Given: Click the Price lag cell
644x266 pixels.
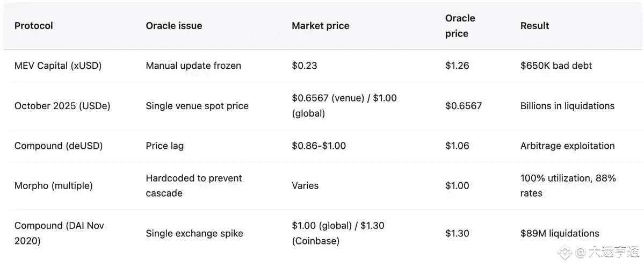Looking at the screenshot, I should [x=164, y=146].
